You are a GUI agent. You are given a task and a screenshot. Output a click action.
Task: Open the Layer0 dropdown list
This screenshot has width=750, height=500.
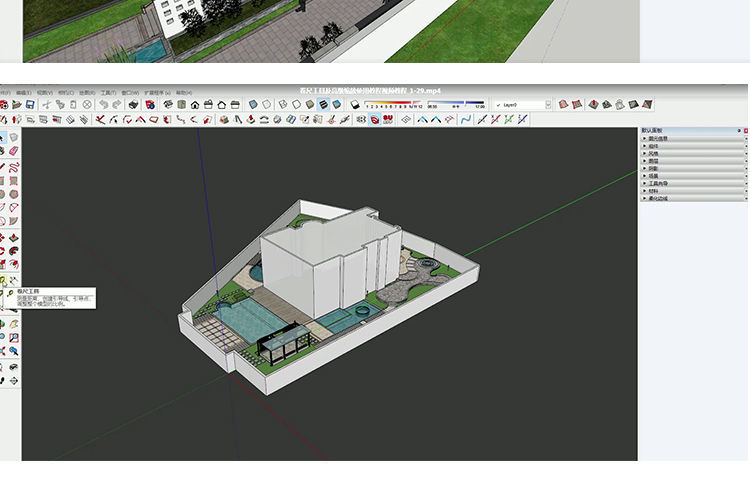click(549, 104)
